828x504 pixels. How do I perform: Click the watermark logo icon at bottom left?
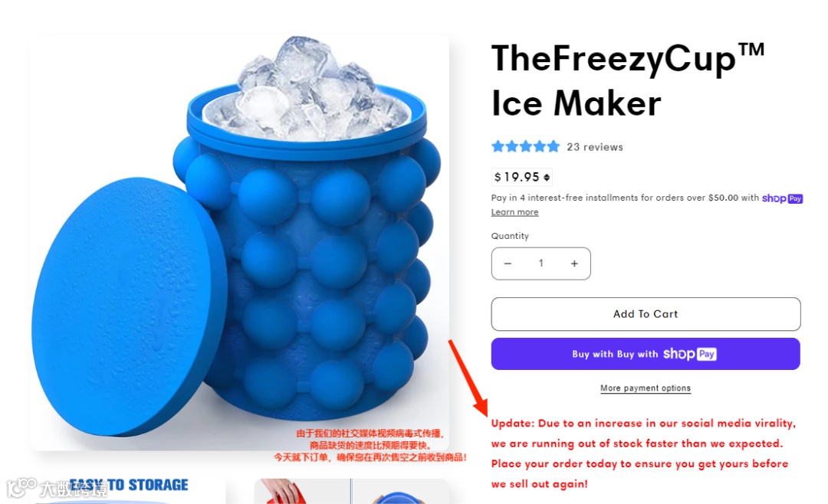(21, 487)
